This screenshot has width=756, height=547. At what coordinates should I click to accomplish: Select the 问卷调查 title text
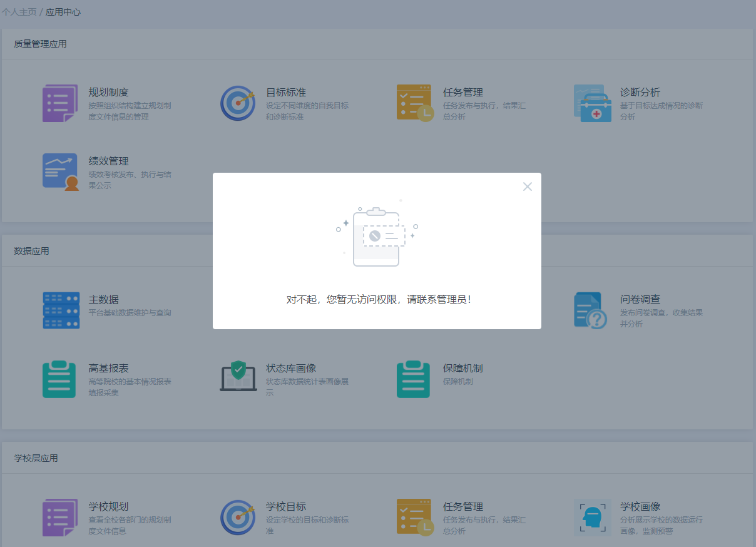click(640, 299)
